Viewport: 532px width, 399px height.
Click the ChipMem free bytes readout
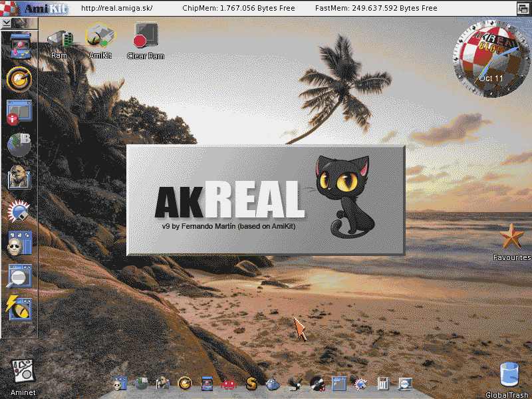click(x=239, y=8)
